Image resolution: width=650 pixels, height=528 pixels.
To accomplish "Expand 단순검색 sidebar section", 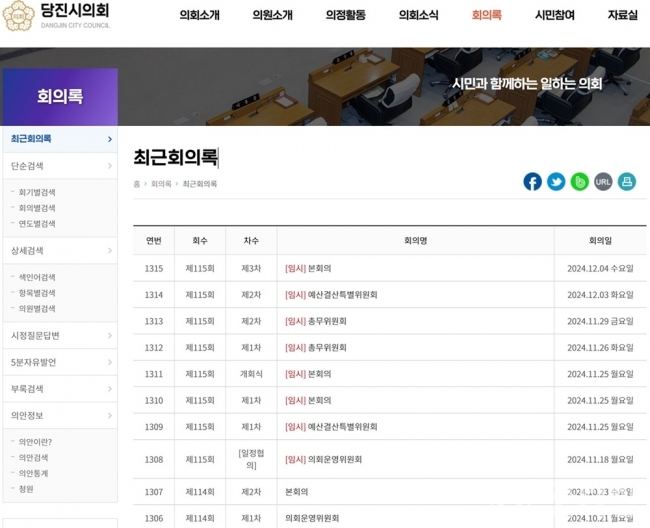I will [58, 165].
